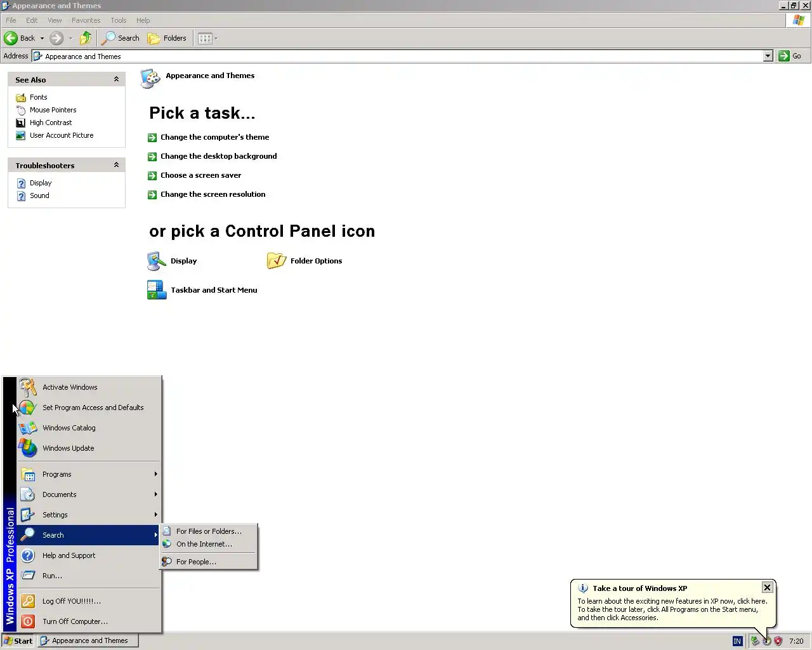
Task: Click the Go button next to Address
Action: [790, 56]
